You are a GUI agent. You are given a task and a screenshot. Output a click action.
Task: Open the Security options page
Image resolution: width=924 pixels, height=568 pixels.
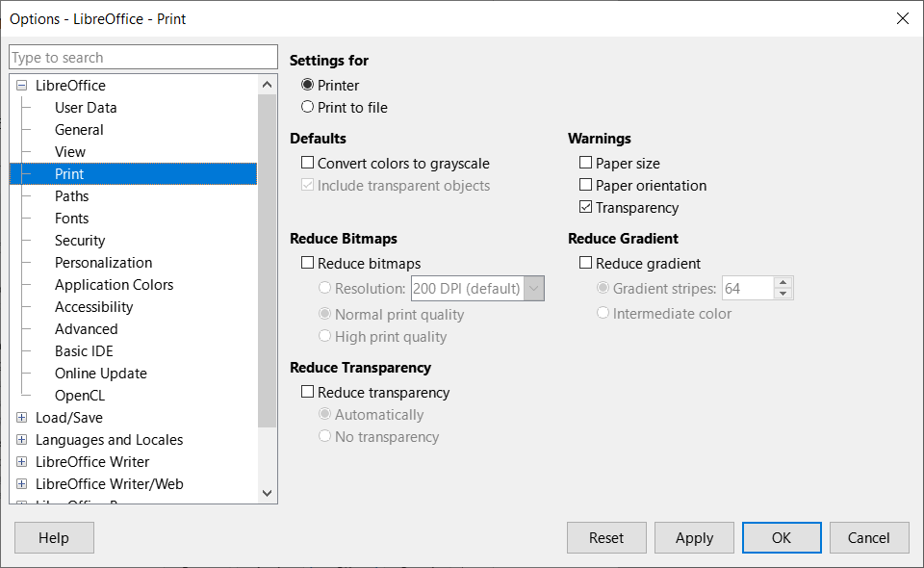pos(80,240)
